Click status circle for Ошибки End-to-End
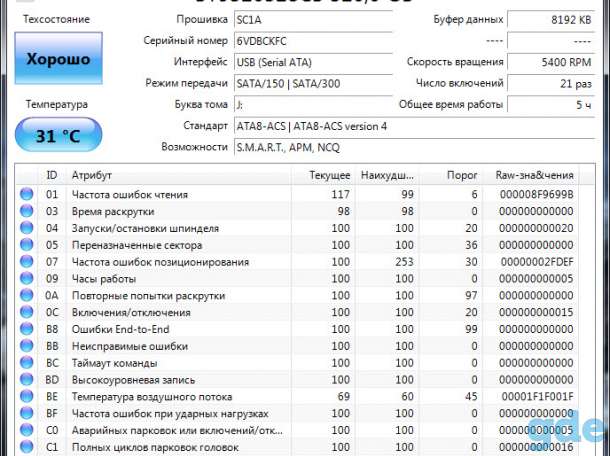610x456 pixels. point(26,329)
